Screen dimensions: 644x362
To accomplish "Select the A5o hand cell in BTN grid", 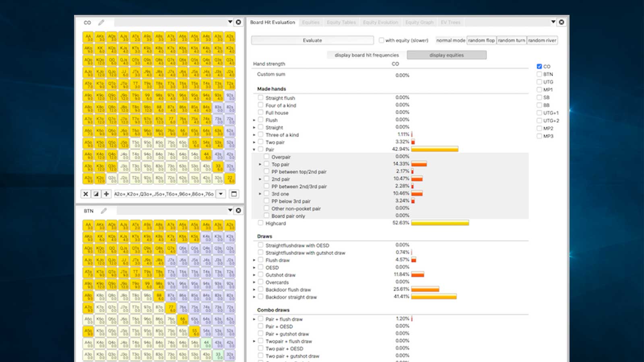I will (x=88, y=331).
